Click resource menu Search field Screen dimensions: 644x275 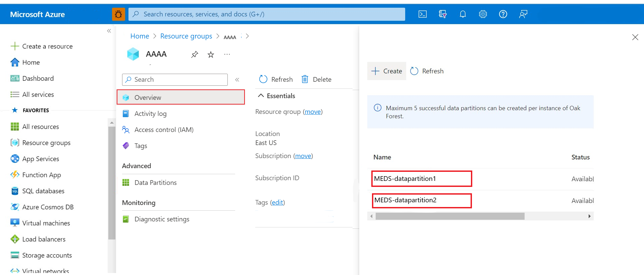tap(175, 80)
